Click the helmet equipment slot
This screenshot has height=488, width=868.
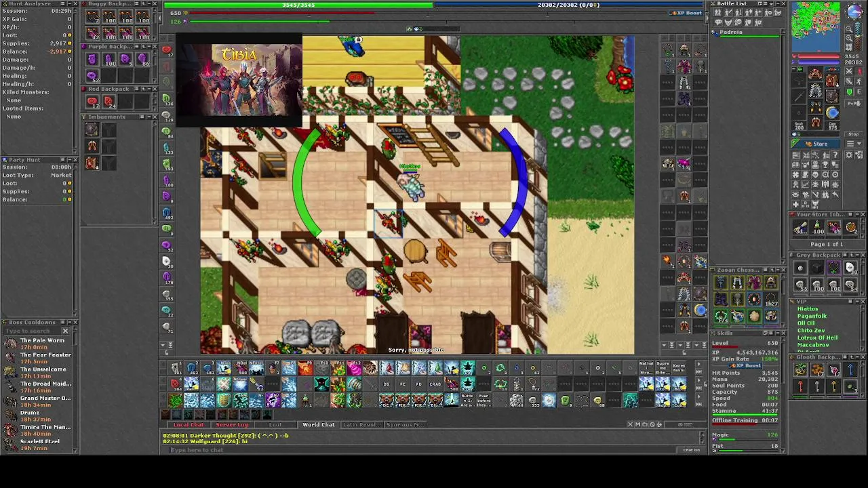[816, 75]
